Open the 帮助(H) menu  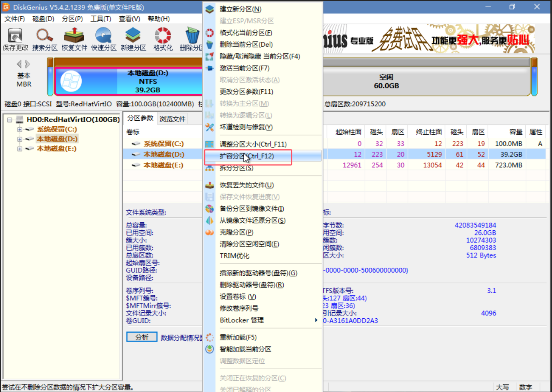159,19
